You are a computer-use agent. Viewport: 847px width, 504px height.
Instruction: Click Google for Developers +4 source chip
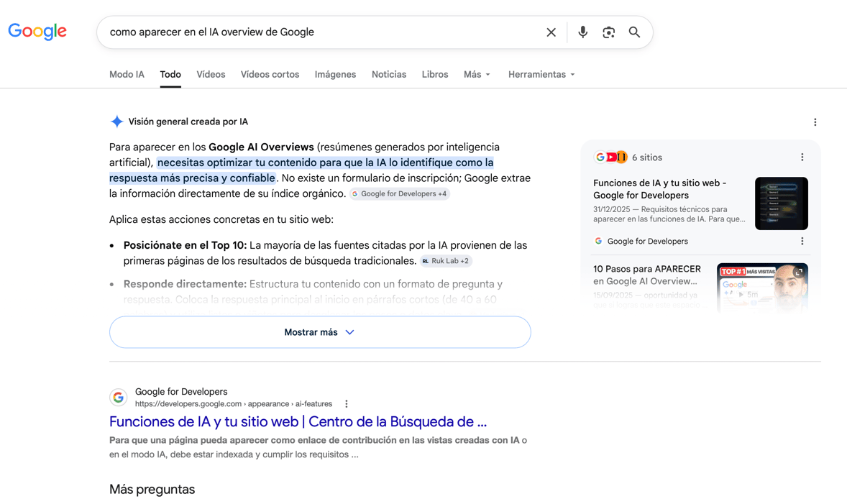pos(399,194)
